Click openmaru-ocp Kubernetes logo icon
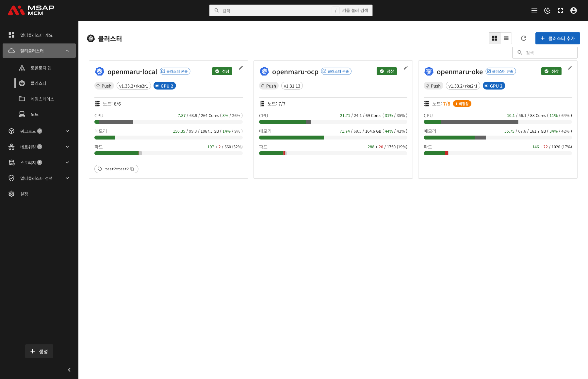This screenshot has height=379, width=588. [264, 71]
